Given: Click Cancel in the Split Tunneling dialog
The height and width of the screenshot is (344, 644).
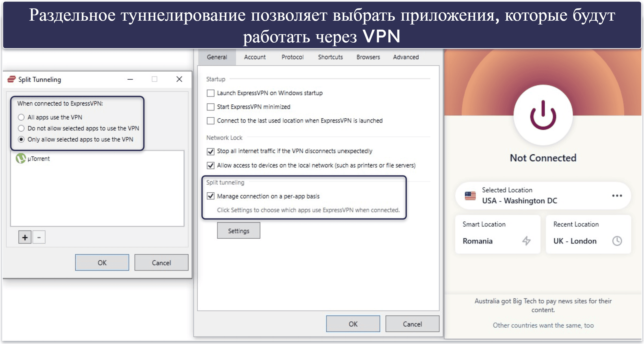Looking at the screenshot, I should pos(161,263).
